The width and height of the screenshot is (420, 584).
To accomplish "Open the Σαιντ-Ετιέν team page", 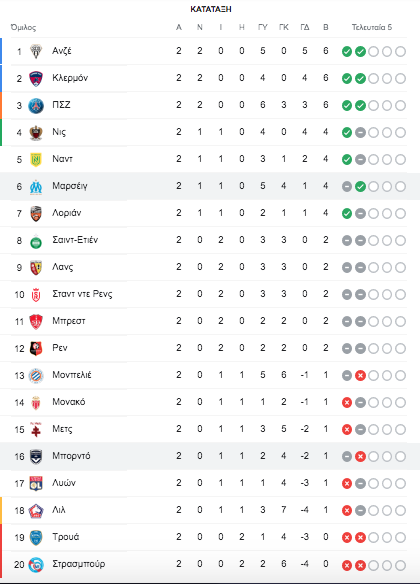I will coord(75,240).
